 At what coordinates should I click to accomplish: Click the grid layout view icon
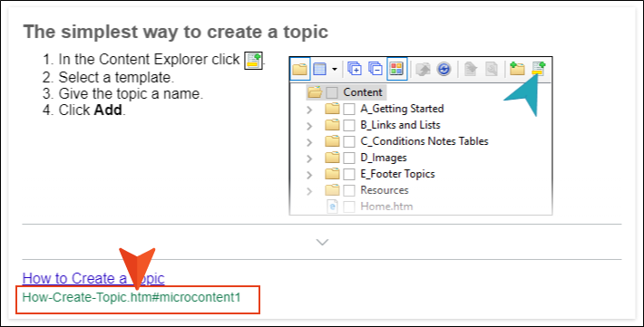319,69
